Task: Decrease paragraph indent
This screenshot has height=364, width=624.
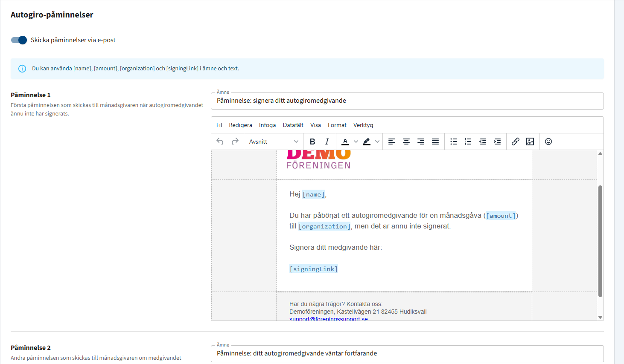Action: (483, 142)
